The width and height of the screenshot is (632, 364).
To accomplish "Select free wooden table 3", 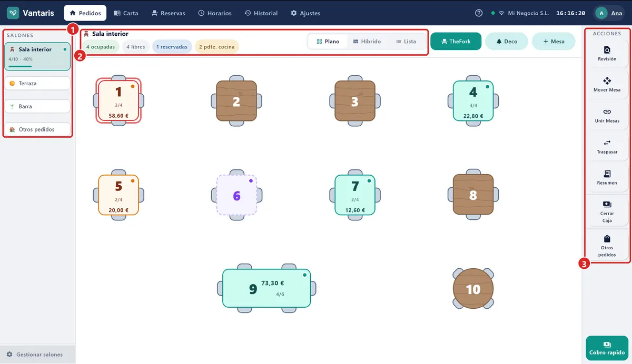I will (355, 101).
